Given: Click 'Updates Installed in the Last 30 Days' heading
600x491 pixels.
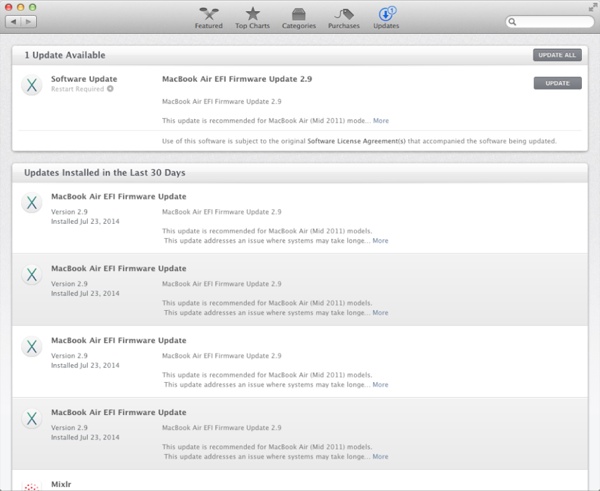Looking at the screenshot, I should [x=104, y=173].
